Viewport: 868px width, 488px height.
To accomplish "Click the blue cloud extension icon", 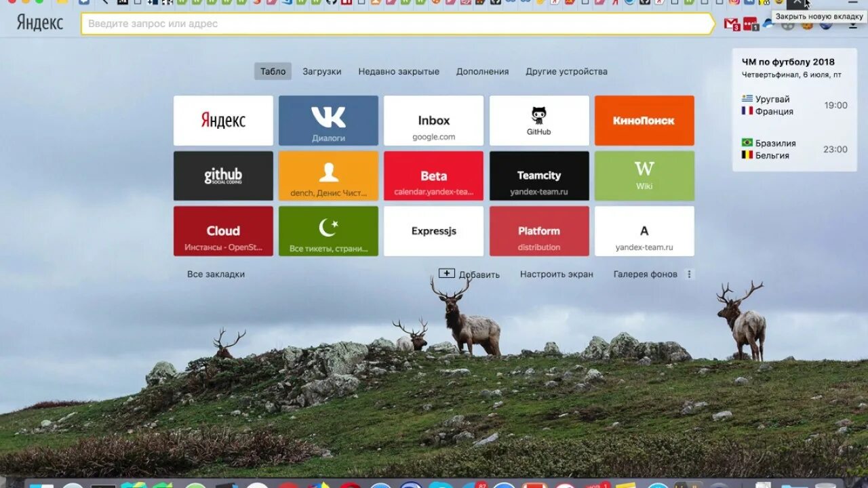I will click(x=768, y=24).
